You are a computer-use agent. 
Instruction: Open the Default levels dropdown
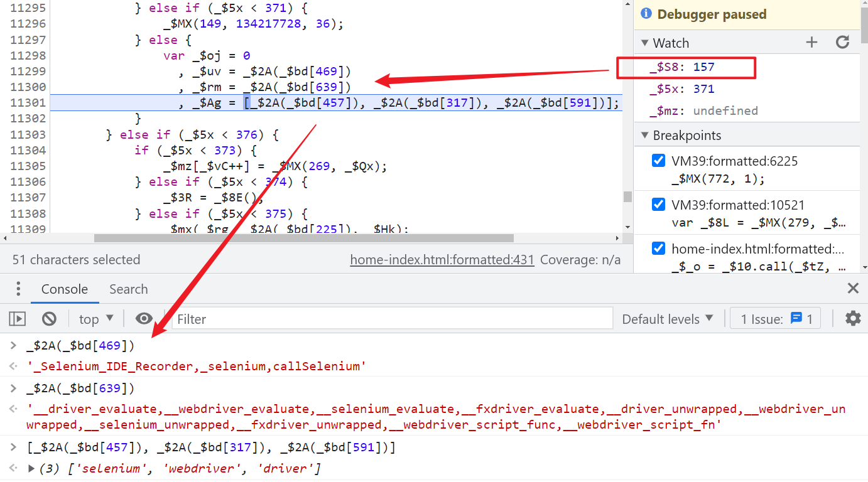668,319
